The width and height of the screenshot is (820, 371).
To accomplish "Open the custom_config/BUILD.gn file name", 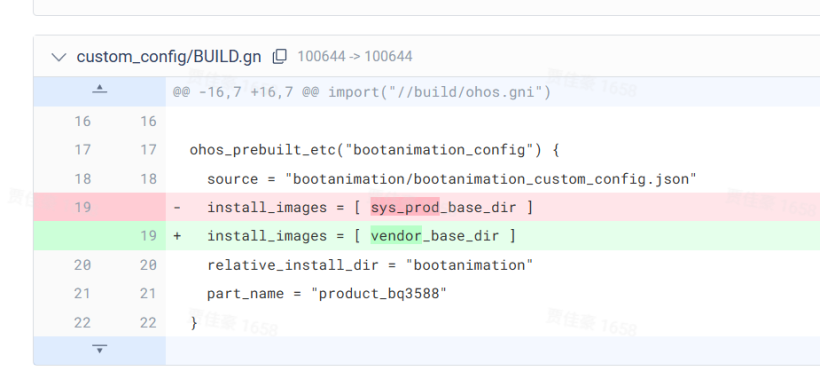I will [169, 57].
